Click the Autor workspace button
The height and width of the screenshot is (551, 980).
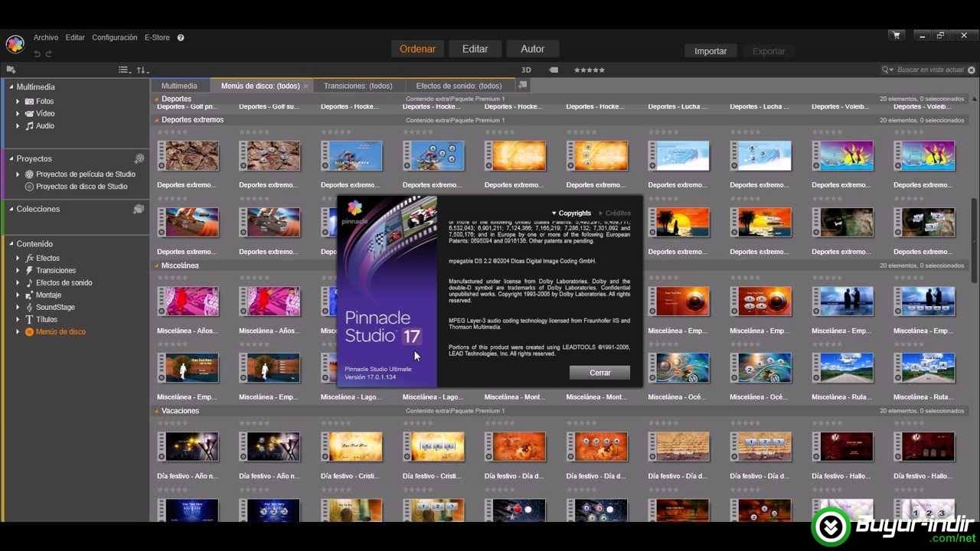532,49
